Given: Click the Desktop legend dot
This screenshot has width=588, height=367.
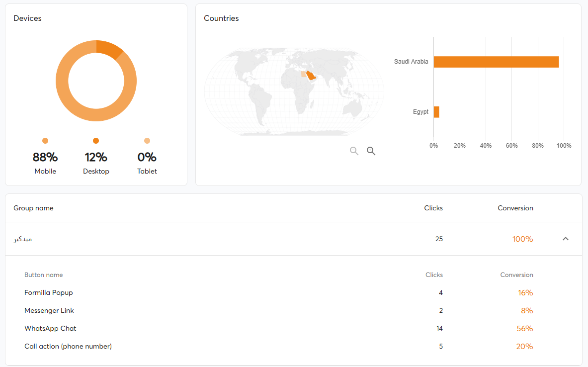Looking at the screenshot, I should (96, 141).
